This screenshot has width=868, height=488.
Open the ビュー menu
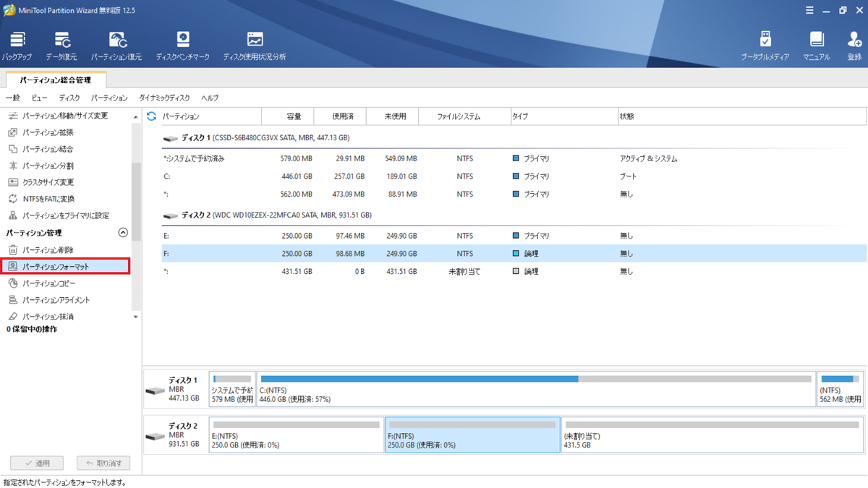point(39,98)
